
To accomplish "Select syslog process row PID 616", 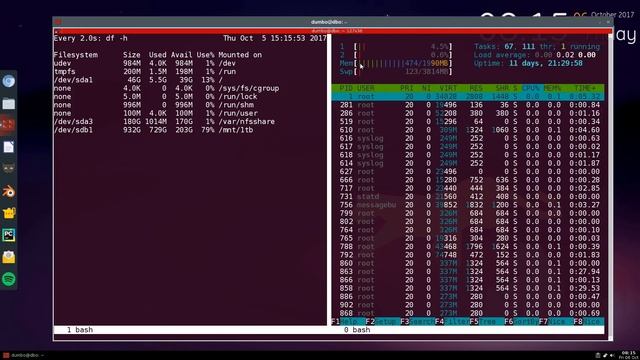I will pyautogui.click(x=468, y=138).
